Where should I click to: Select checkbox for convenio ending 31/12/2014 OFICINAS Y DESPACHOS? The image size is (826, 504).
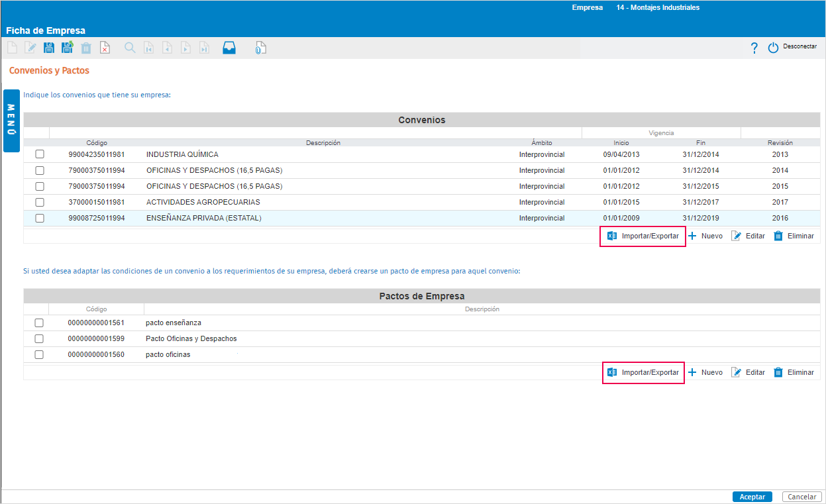point(40,170)
